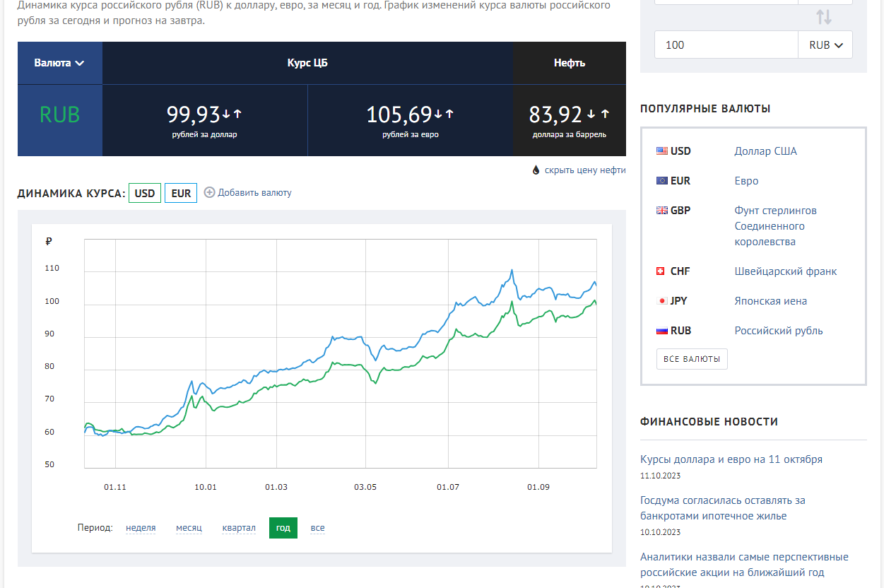Toggle the EUR line on chart
This screenshot has height=588, width=884.
coord(181,193)
